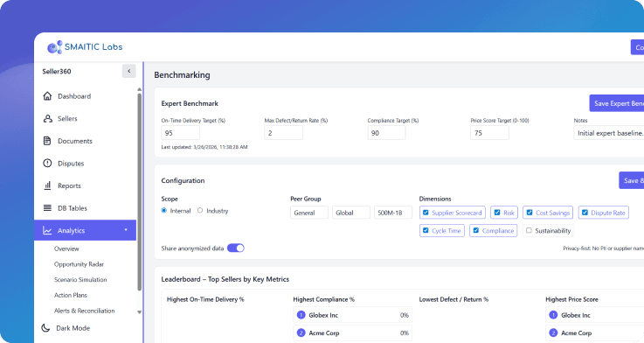This screenshot has height=343, width=644.
Task: Open the General peer group field
Action: pyautogui.click(x=309, y=213)
